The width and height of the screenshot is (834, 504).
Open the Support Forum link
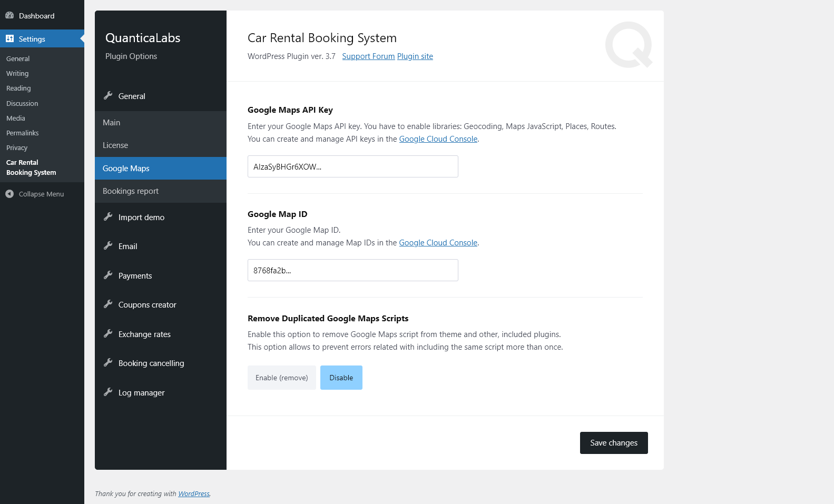[x=368, y=56]
